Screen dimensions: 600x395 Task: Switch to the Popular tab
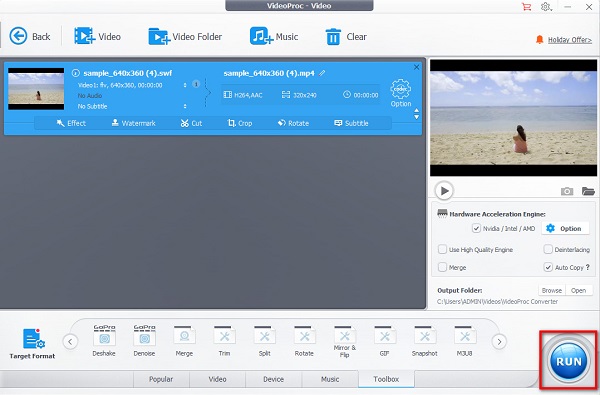coord(161,379)
